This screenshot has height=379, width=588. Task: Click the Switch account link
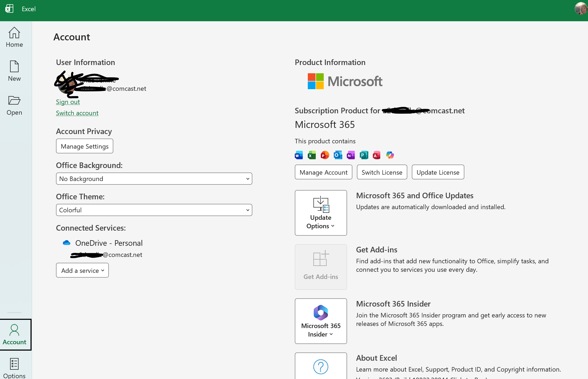(x=77, y=113)
